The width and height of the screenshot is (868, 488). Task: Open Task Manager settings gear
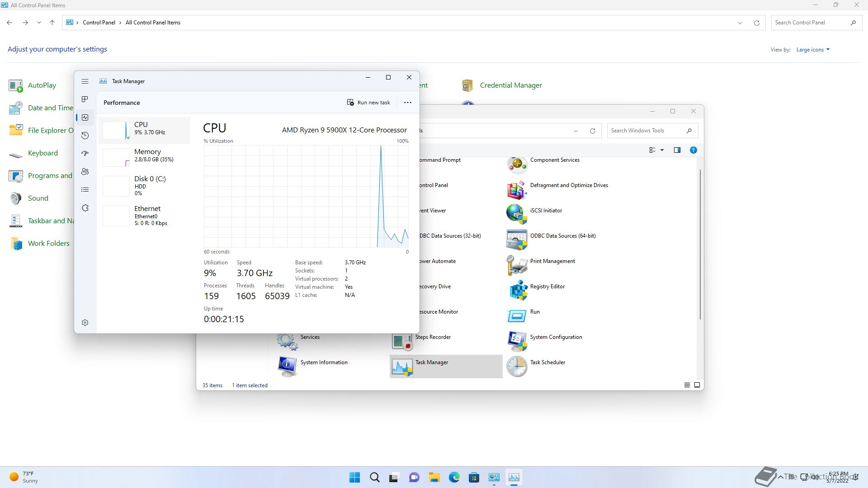[85, 323]
